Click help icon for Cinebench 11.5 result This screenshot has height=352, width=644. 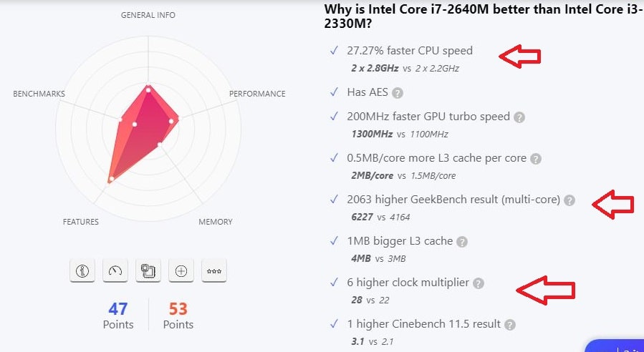point(510,325)
